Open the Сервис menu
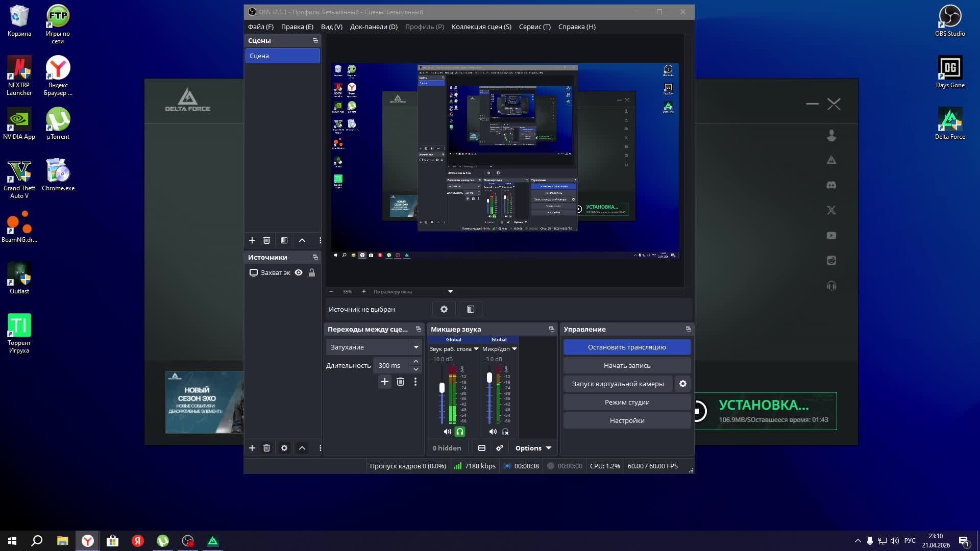 [534, 27]
